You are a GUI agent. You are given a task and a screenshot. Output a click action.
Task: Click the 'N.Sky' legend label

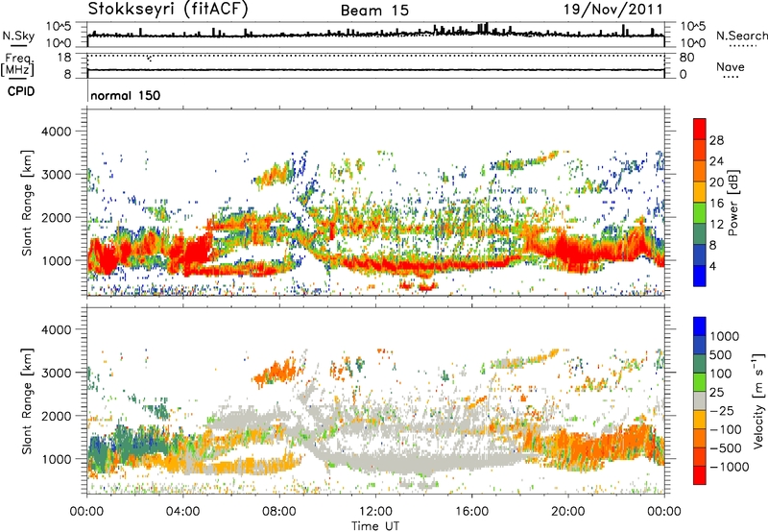(18, 36)
